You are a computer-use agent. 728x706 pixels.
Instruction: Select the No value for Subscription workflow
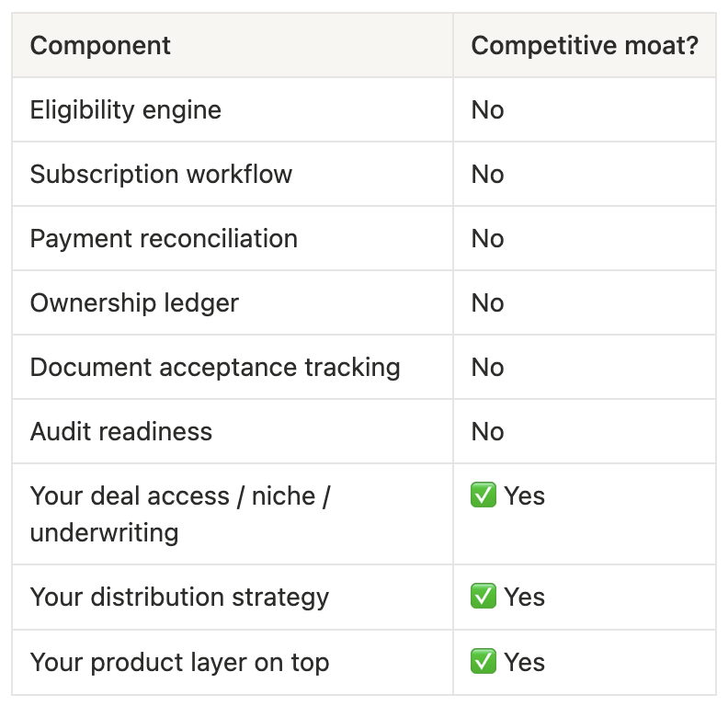click(x=487, y=175)
